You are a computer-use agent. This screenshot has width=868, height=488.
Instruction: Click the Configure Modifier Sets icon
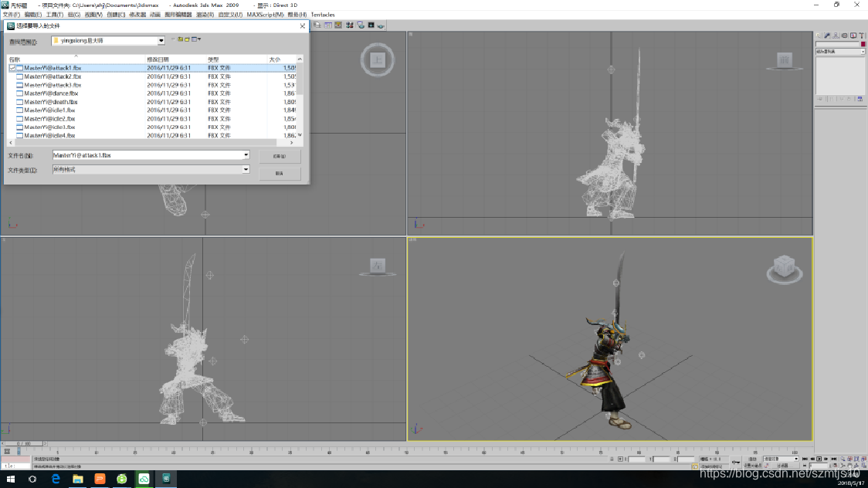point(860,99)
